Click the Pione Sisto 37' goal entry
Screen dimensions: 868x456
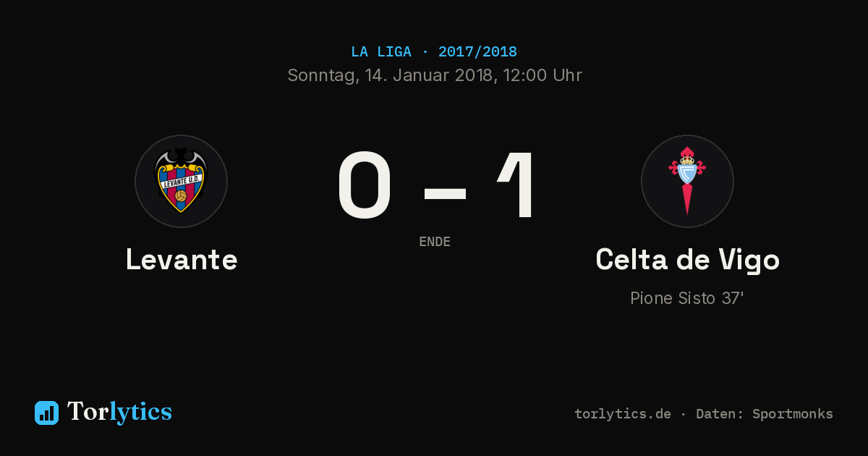pyautogui.click(x=687, y=298)
